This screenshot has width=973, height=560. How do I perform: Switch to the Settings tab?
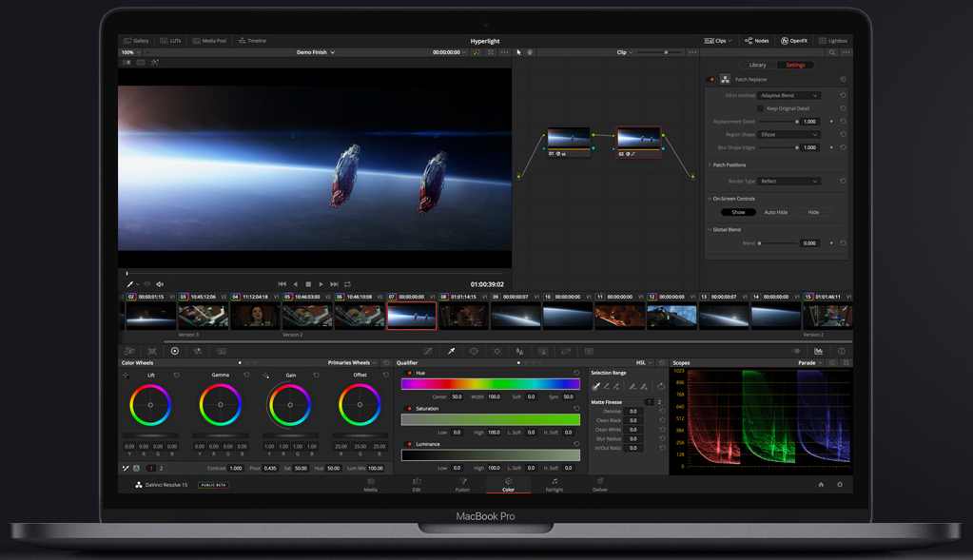tap(795, 65)
